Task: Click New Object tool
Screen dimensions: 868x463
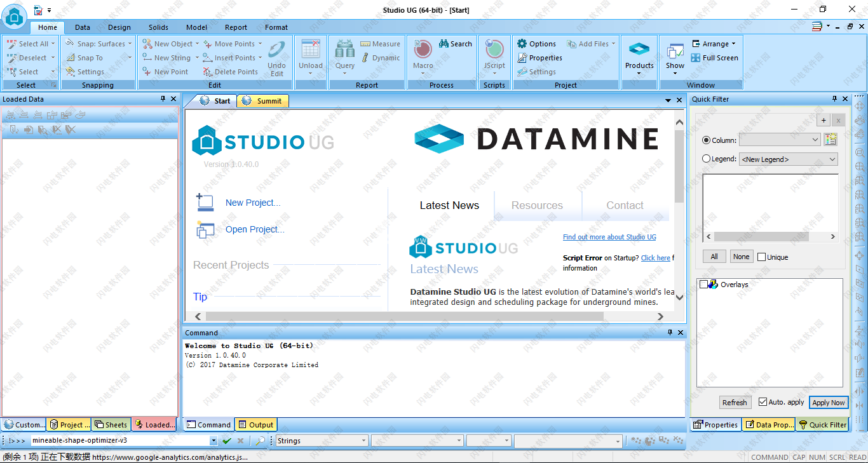Action: tap(168, 44)
